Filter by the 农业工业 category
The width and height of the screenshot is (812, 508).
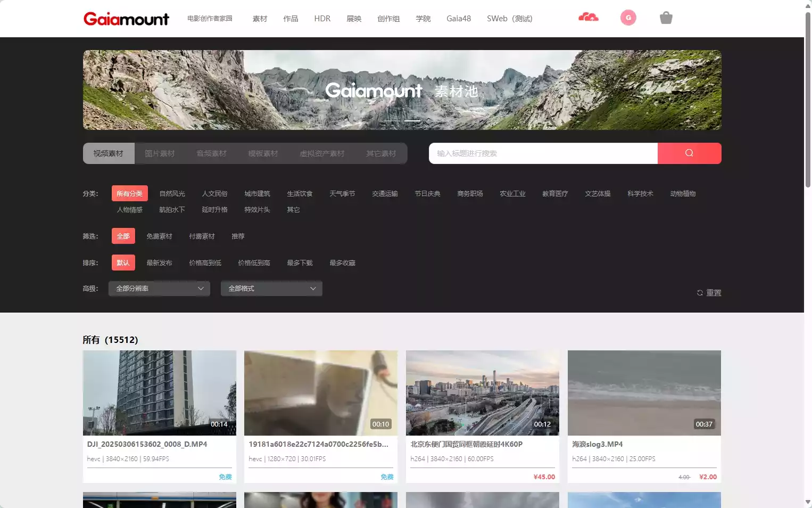coord(513,193)
